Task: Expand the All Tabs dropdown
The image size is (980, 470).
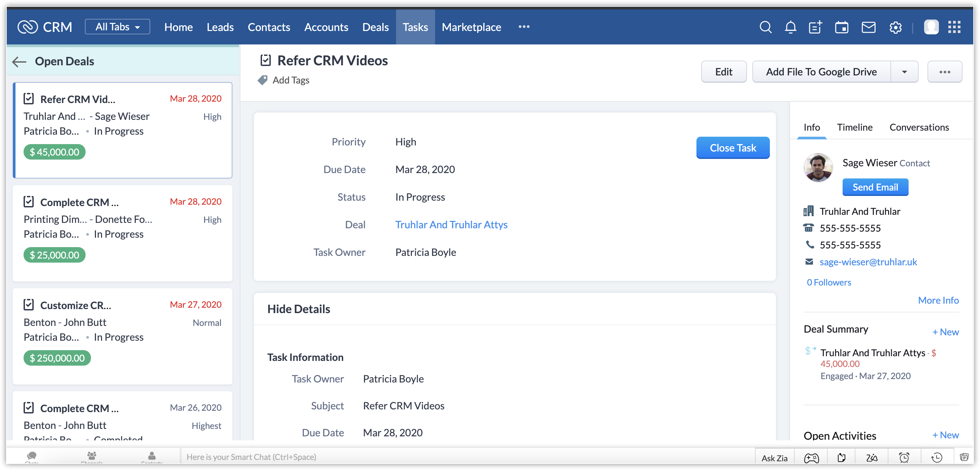Action: tap(117, 27)
